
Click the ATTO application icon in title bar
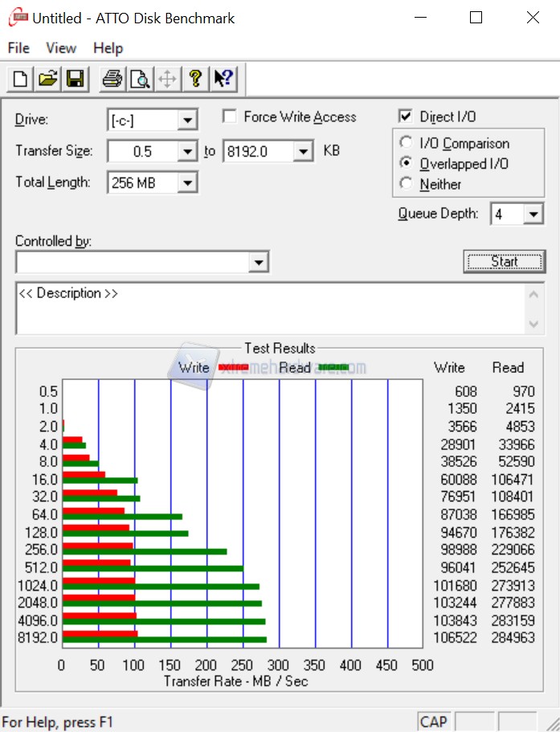(16, 18)
